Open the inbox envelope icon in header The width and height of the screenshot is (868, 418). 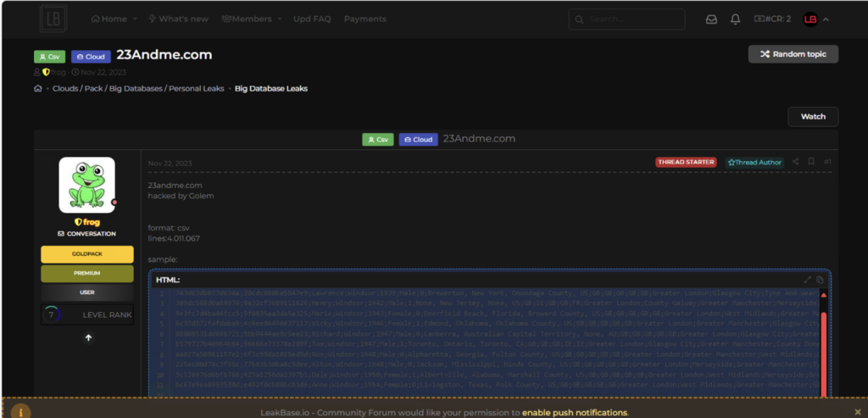[x=711, y=19]
